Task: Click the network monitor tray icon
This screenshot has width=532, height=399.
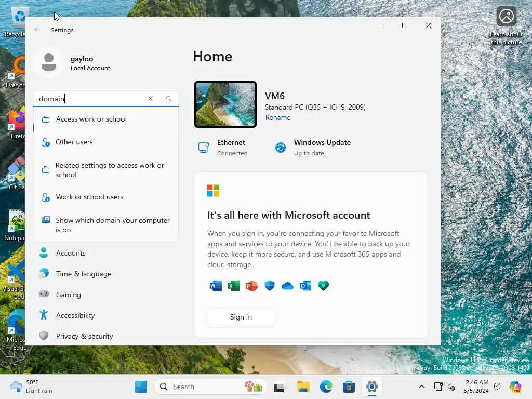Action: point(438,387)
